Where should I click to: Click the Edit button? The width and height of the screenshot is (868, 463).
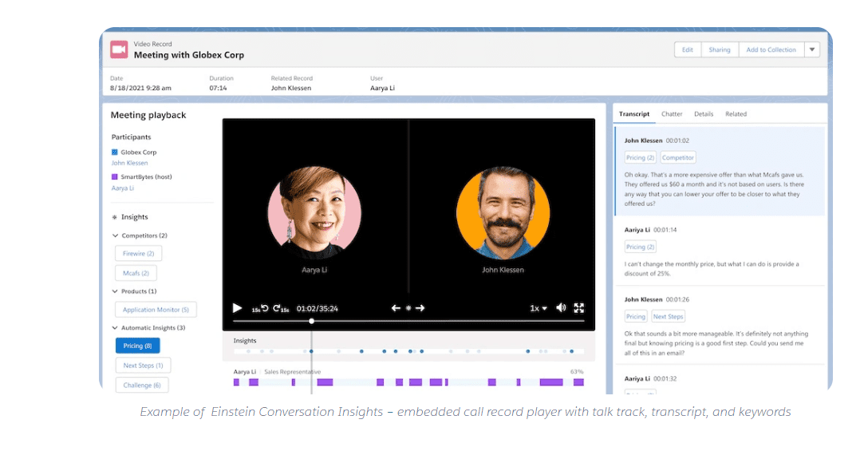688,49
